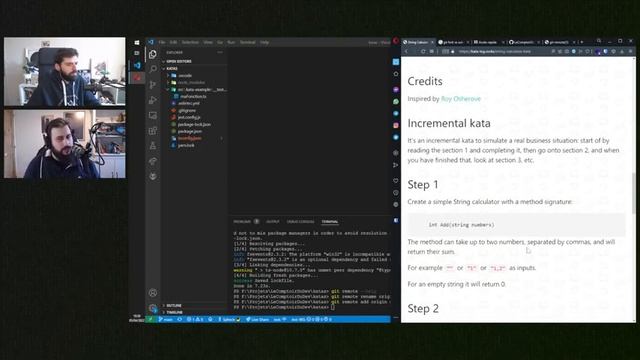Viewport: 640px width, 360px height.
Task: Open the Testing flask view
Action: coord(153,146)
